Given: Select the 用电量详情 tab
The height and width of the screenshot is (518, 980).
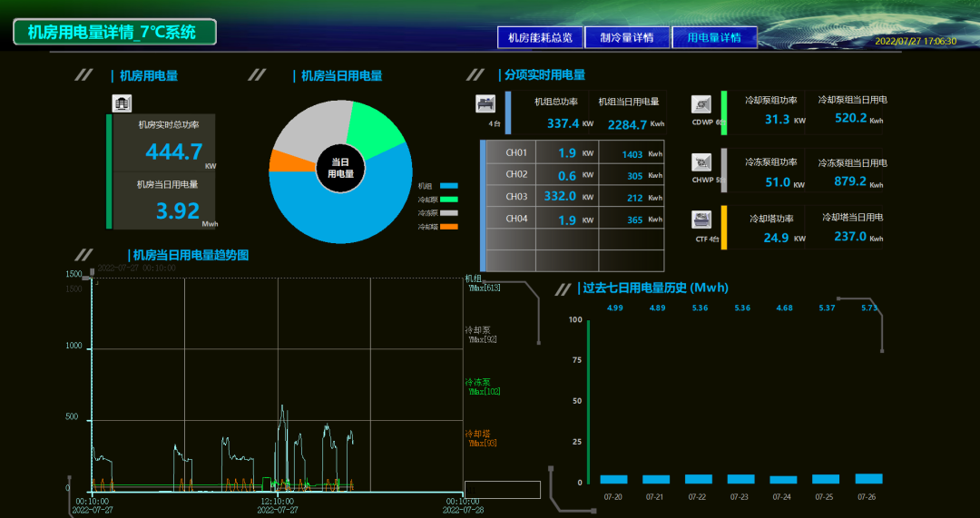Looking at the screenshot, I should tap(714, 37).
